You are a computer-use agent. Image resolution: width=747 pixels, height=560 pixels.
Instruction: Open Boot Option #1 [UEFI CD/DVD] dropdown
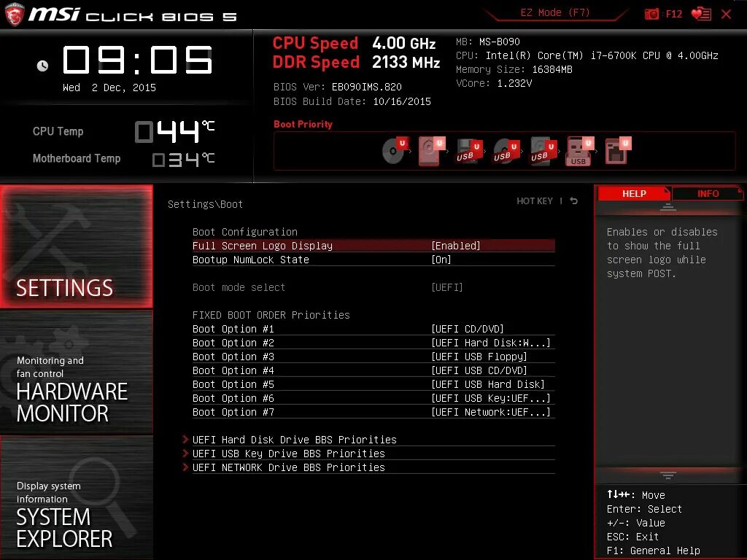(468, 329)
